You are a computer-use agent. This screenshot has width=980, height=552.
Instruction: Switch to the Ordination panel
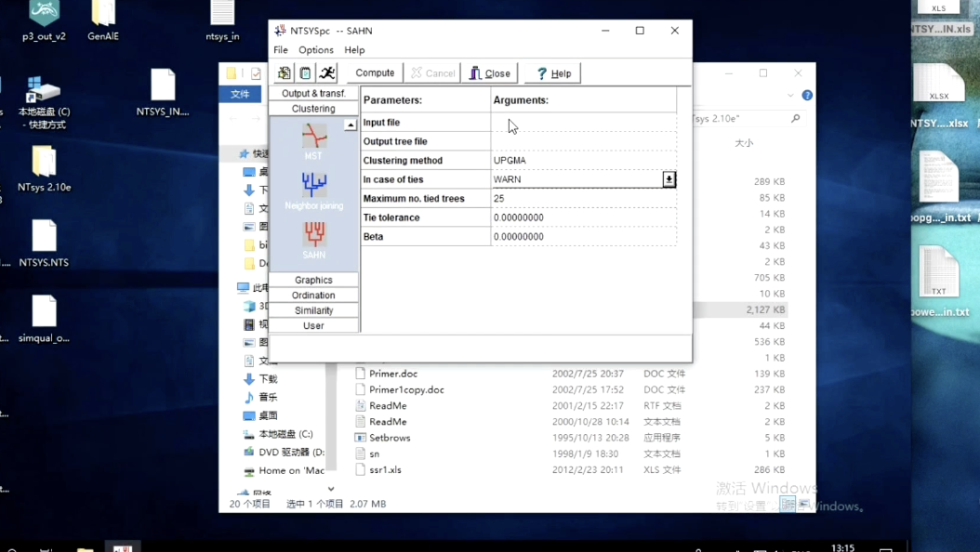coord(313,295)
